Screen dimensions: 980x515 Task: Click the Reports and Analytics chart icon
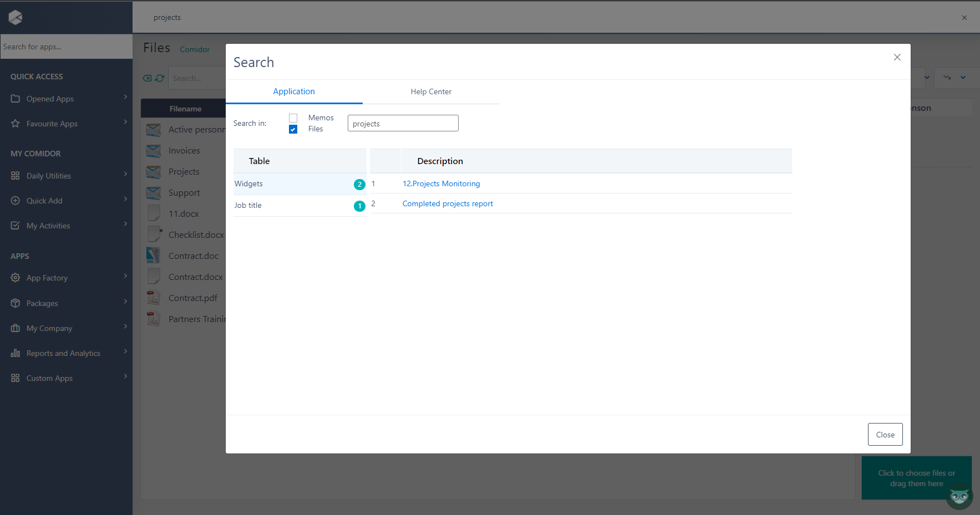16,353
